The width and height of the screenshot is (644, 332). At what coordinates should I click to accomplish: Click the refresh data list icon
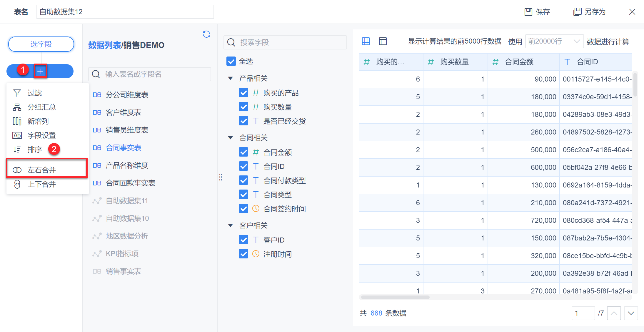[x=206, y=34]
